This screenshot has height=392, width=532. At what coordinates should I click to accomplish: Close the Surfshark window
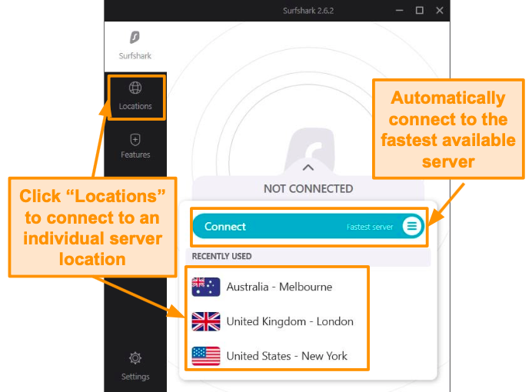(x=440, y=11)
